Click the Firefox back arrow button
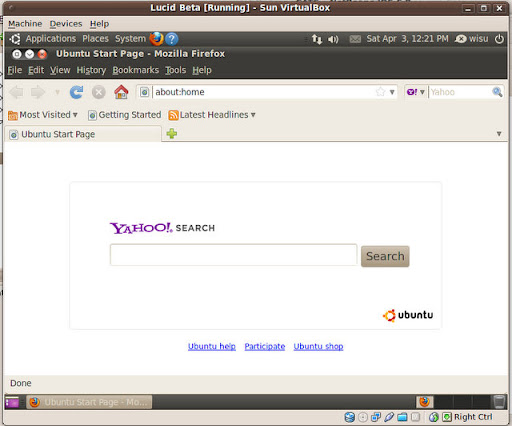This screenshot has width=512, height=426. (x=16, y=92)
